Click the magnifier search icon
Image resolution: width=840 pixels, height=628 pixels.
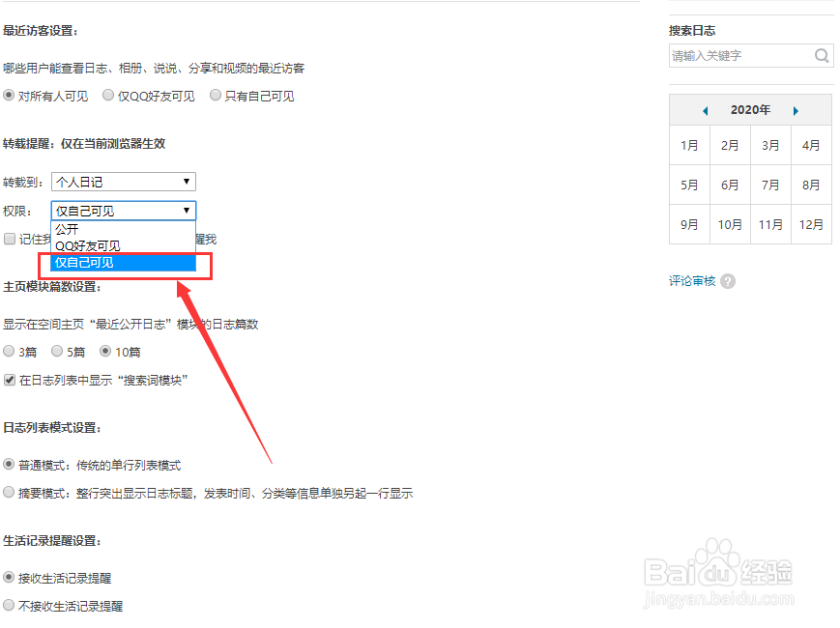[x=822, y=55]
